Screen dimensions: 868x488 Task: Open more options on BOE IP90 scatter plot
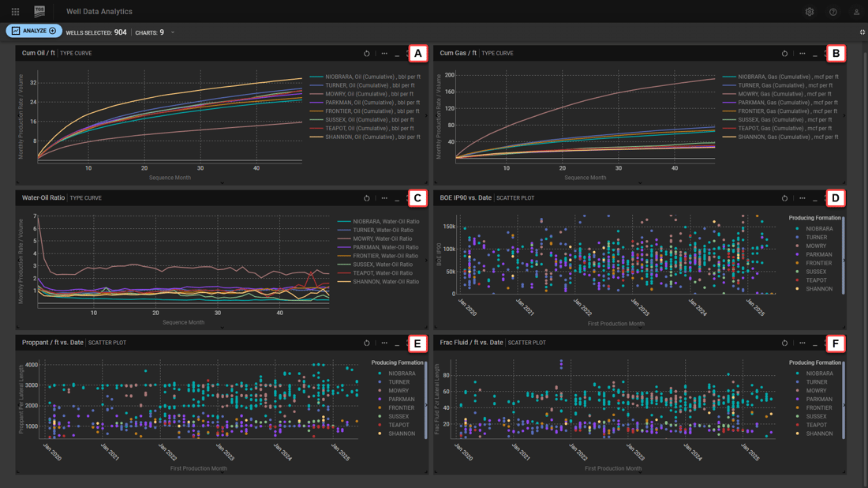coord(802,198)
